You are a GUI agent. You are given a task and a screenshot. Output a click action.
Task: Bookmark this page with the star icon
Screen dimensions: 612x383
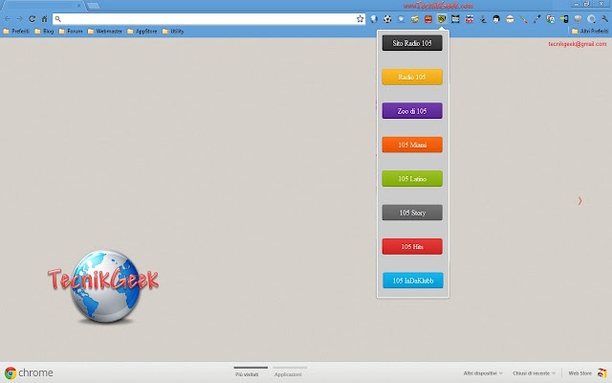360,19
